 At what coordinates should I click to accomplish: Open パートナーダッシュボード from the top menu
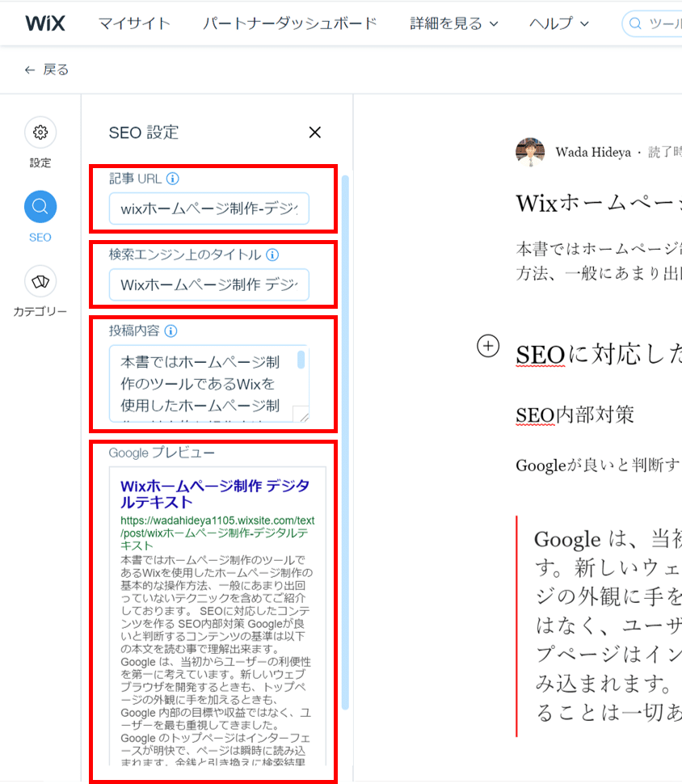point(290,23)
